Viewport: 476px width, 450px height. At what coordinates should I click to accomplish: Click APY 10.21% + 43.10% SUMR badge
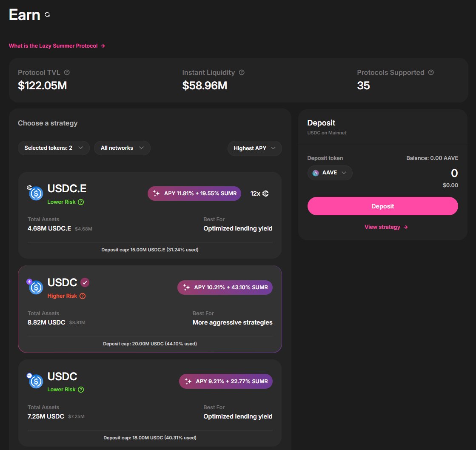pos(225,288)
